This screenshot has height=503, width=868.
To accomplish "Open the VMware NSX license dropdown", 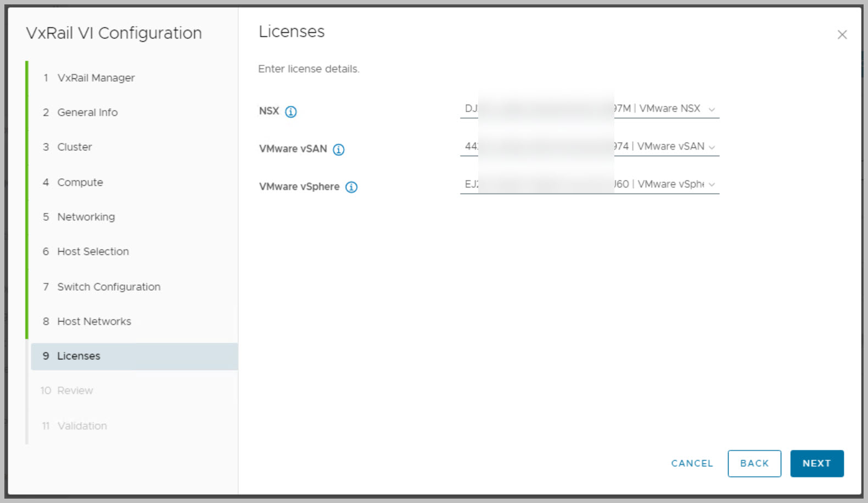I will point(590,109).
